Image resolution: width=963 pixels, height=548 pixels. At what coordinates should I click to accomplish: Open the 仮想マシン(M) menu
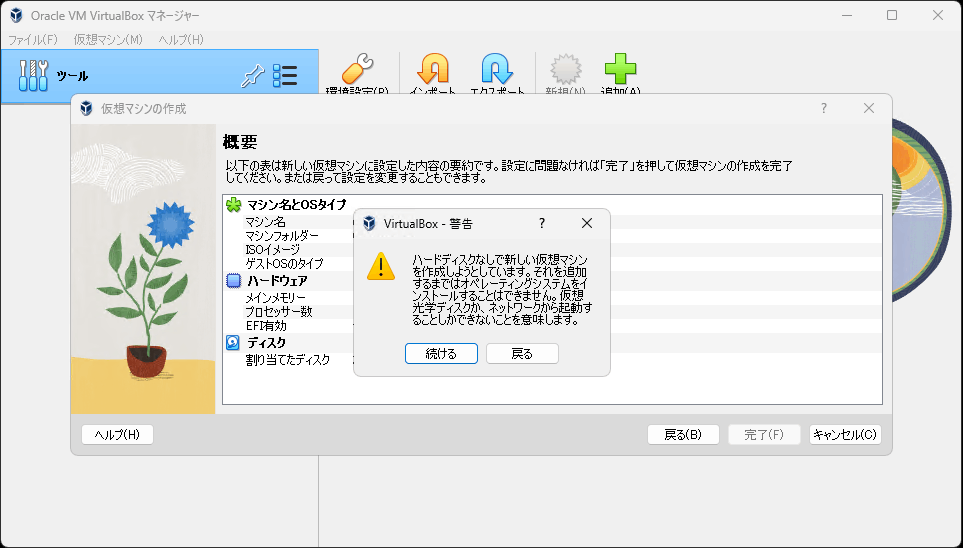click(x=108, y=39)
